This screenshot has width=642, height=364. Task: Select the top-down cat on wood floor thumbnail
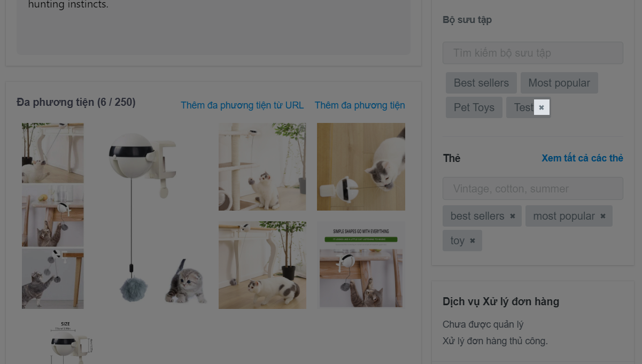coord(361,167)
